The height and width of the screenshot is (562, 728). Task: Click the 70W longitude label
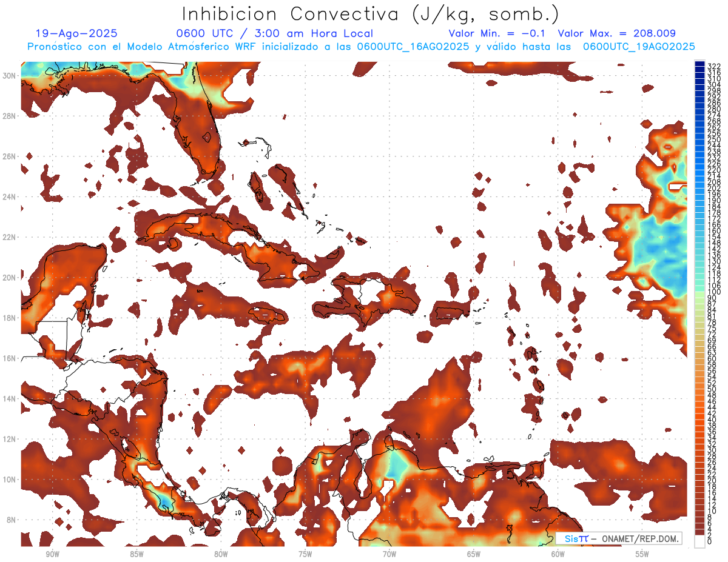point(389,555)
